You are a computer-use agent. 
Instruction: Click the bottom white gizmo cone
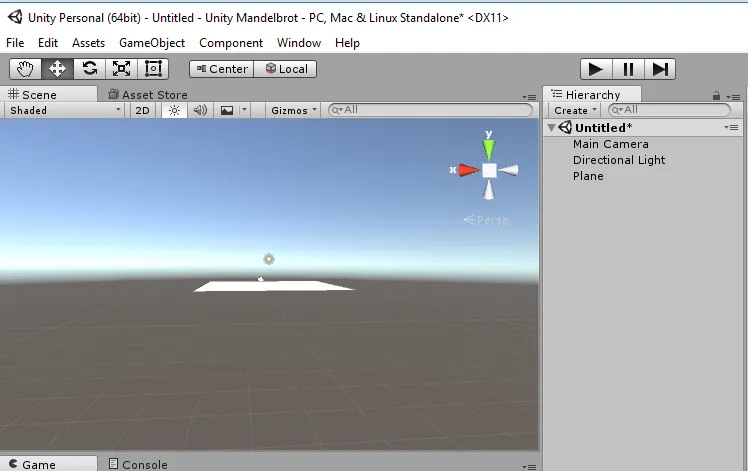coord(488,190)
